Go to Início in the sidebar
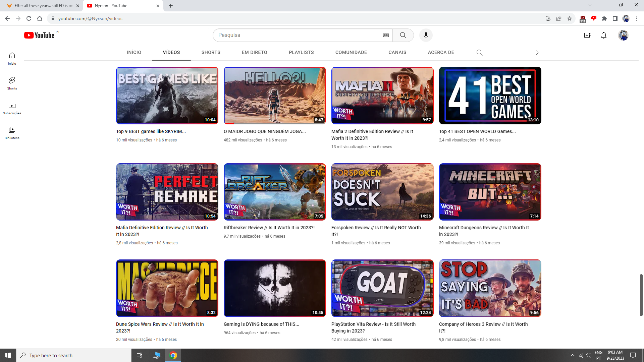 (12, 58)
